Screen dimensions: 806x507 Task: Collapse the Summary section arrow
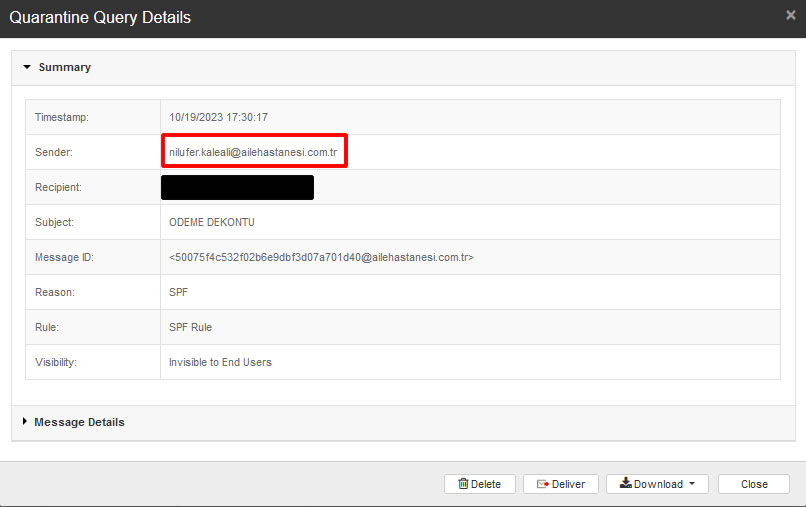pos(27,67)
